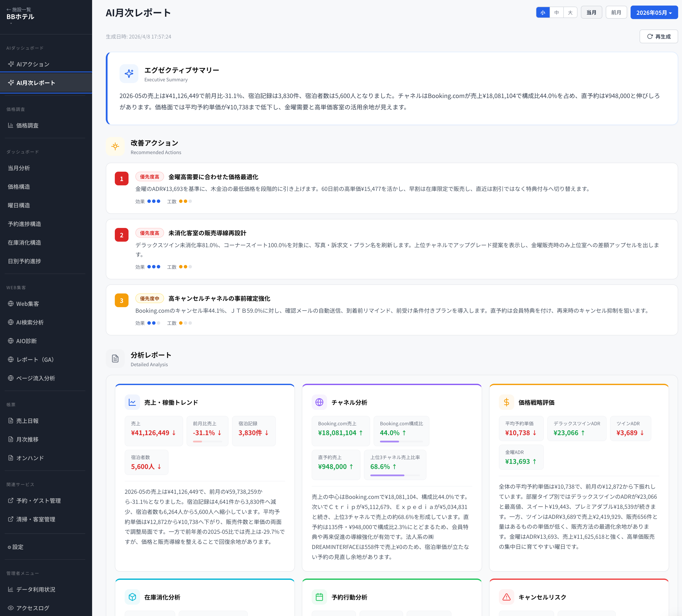Click the 在庫消化分析 box icon
Viewport: 682px width, 616px height.
click(132, 597)
